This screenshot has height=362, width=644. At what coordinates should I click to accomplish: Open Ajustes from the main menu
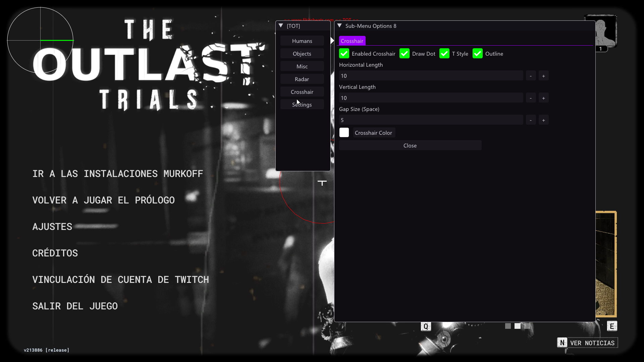tap(52, 227)
